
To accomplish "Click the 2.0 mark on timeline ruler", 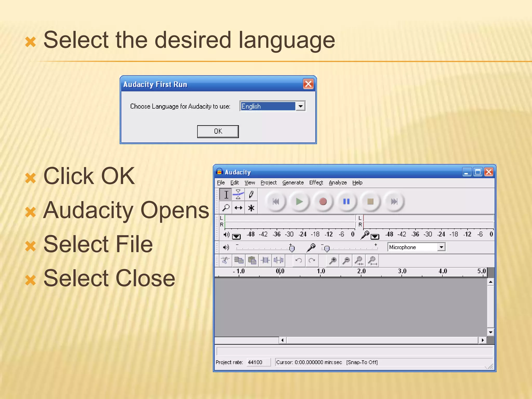I will tap(361, 271).
